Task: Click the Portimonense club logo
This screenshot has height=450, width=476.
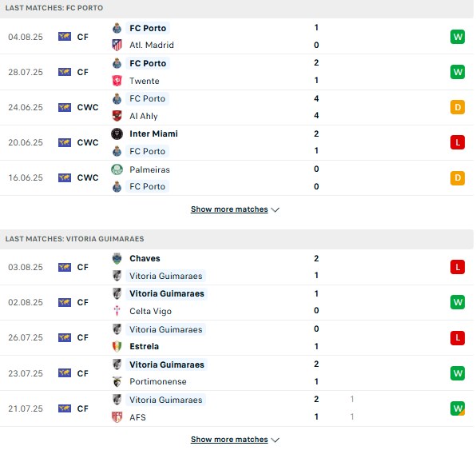Action: (x=117, y=381)
